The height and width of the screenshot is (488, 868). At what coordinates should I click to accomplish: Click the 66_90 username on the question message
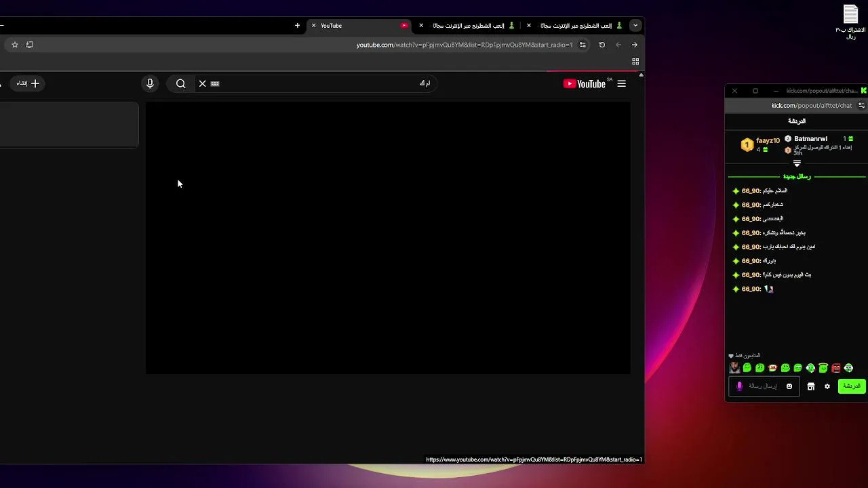751,275
